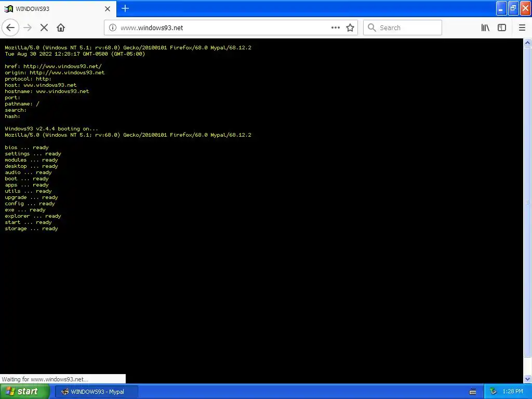
Task: Click the 'pathname: /' line
Action: point(22,104)
